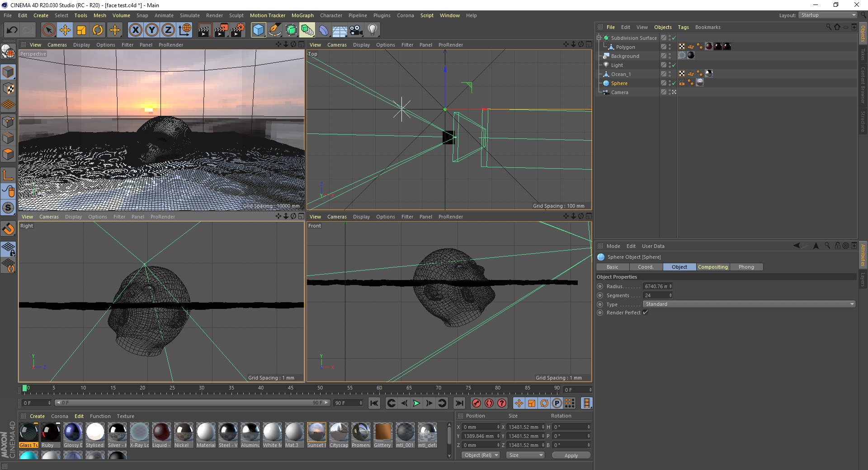
Task: Toggle Subdivision Surface enabled checkmark
Action: tap(674, 38)
